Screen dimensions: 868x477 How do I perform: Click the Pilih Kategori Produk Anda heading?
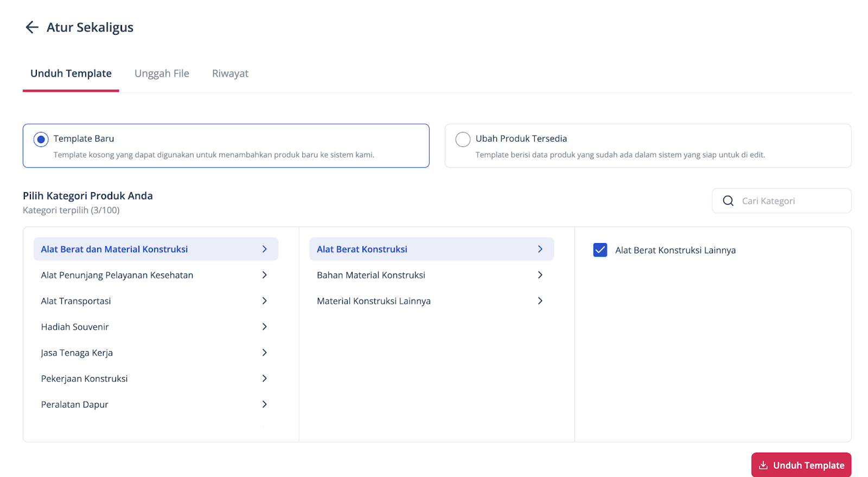[x=88, y=196]
